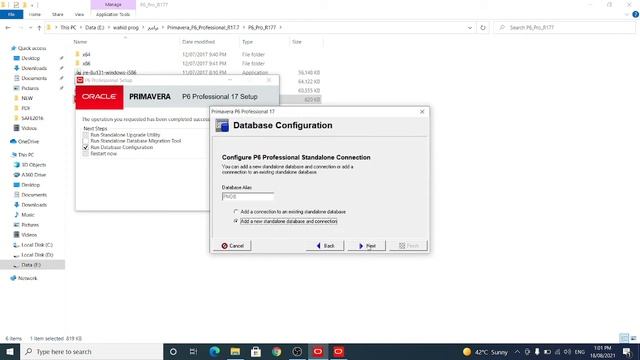This screenshot has width=640, height=360.
Task: Open the PDF folder in sidebar
Action: point(26,108)
